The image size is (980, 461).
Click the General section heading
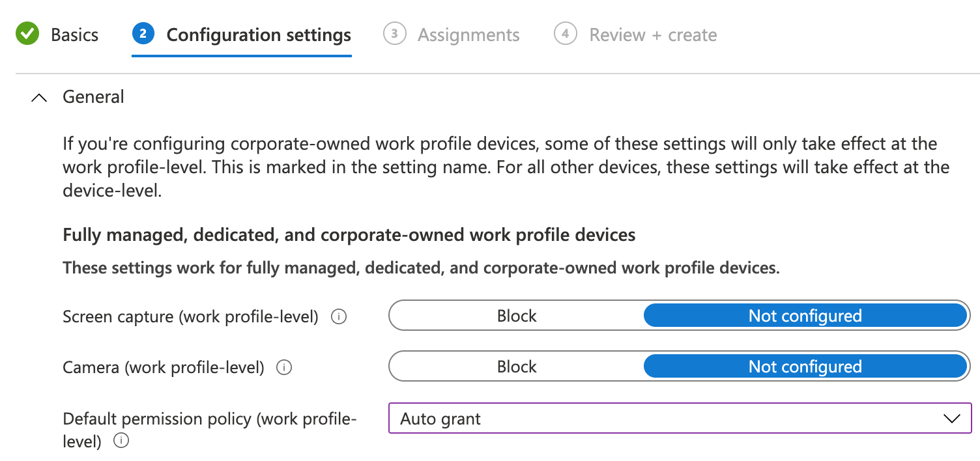[93, 97]
